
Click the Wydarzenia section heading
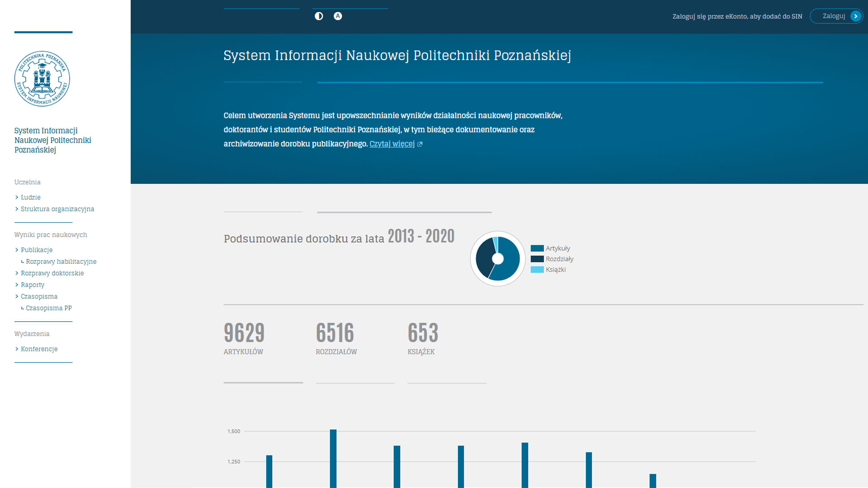tap(32, 334)
